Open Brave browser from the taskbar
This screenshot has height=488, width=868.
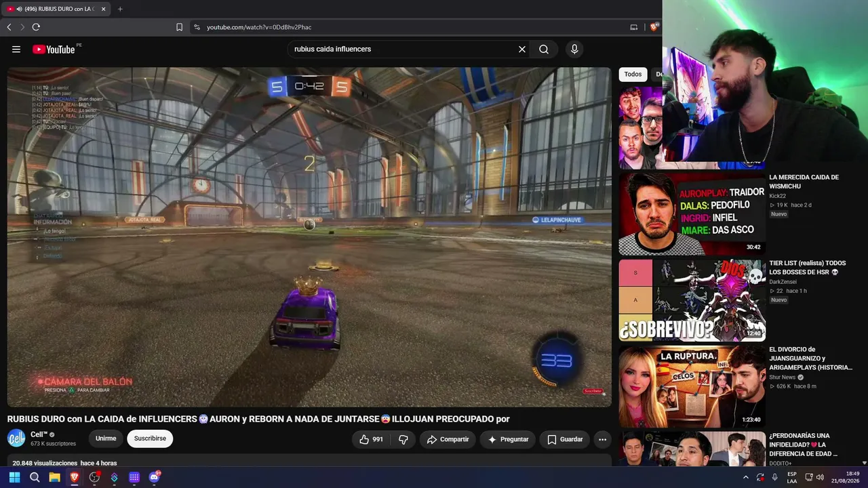point(75,478)
